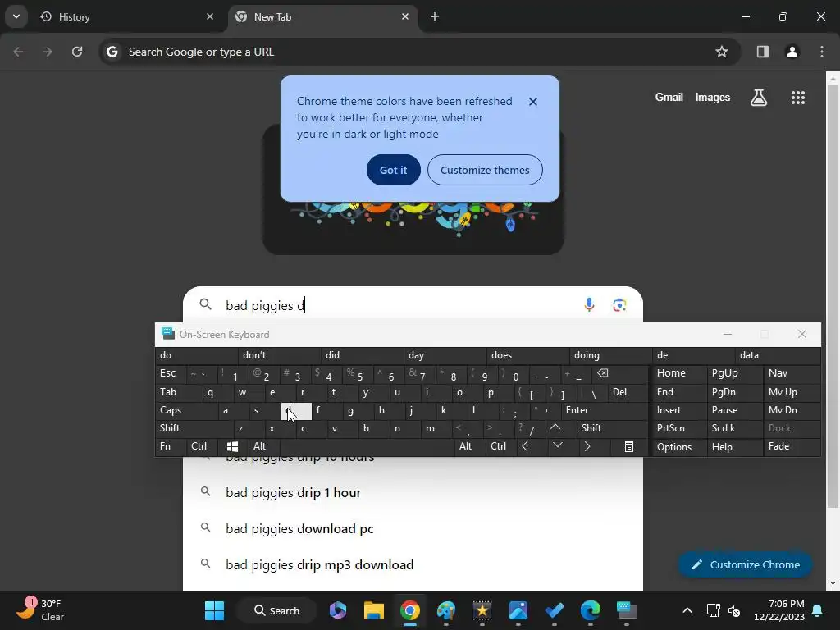Open the Gmail link
Screen dimensions: 840x630
(669, 97)
